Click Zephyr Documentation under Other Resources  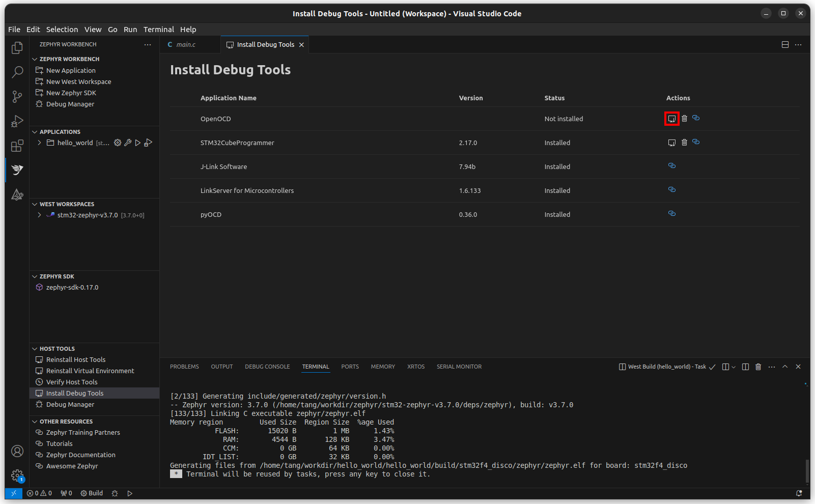pos(80,455)
